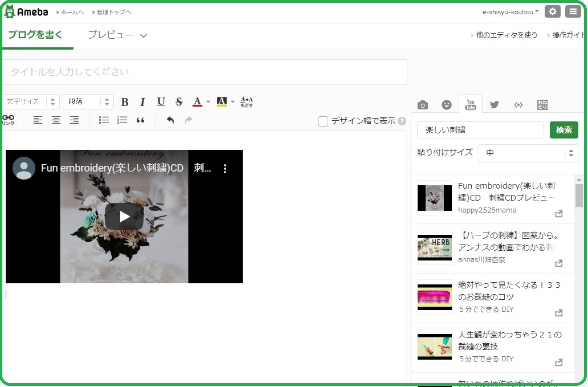Open emoji smiley tab
This screenshot has height=387, width=588.
click(x=447, y=105)
